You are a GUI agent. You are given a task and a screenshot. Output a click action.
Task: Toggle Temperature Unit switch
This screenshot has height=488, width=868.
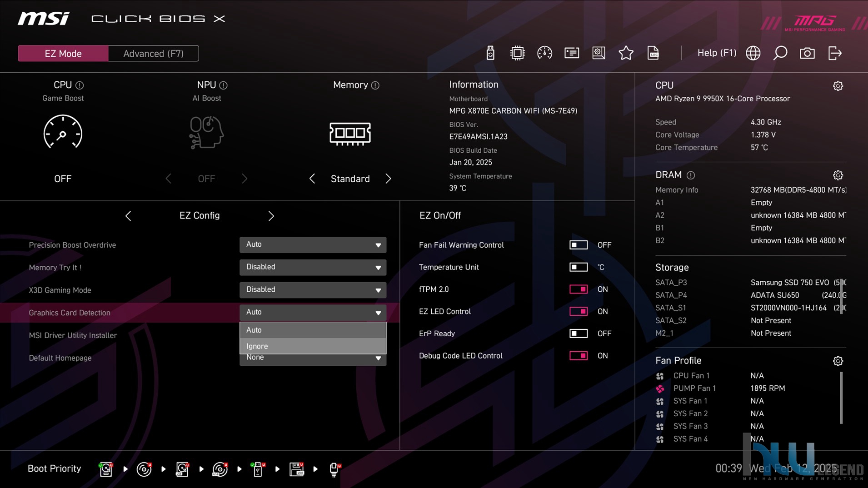coord(578,267)
